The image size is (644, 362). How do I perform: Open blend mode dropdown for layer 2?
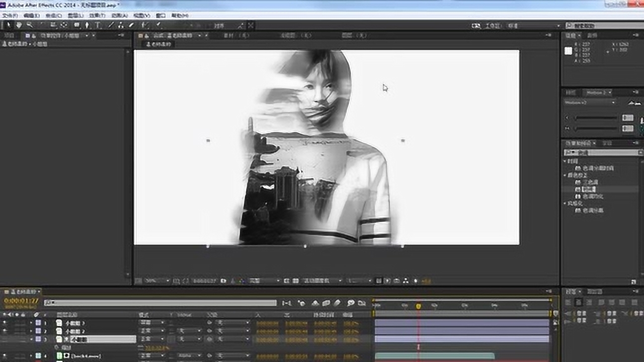(151, 331)
